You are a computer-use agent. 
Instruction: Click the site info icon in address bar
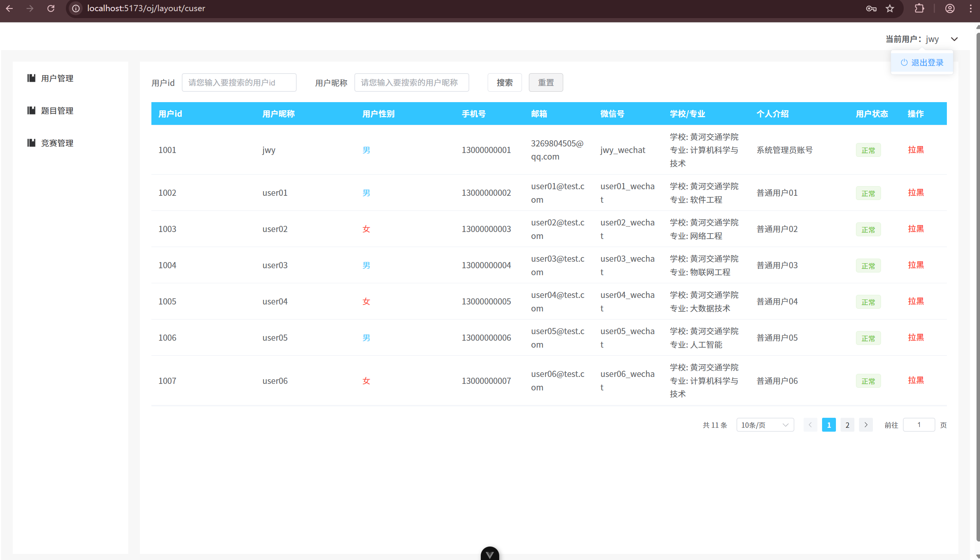click(76, 8)
